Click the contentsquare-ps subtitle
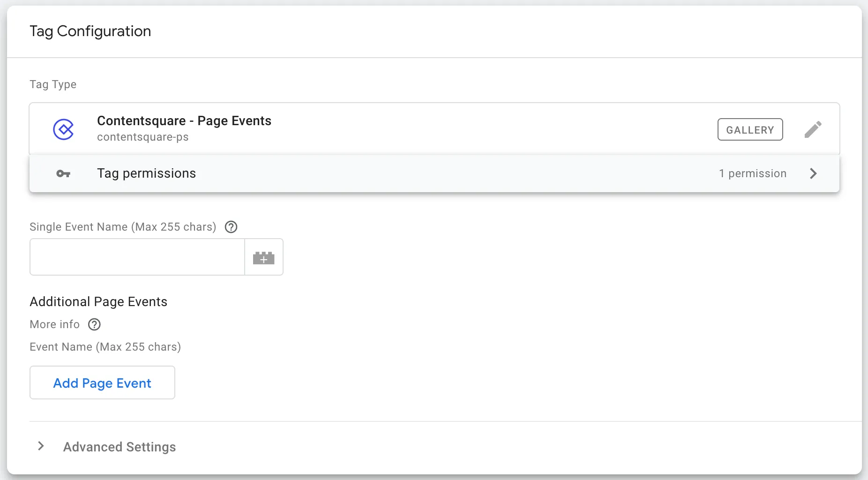This screenshot has width=868, height=480. pyautogui.click(x=143, y=137)
